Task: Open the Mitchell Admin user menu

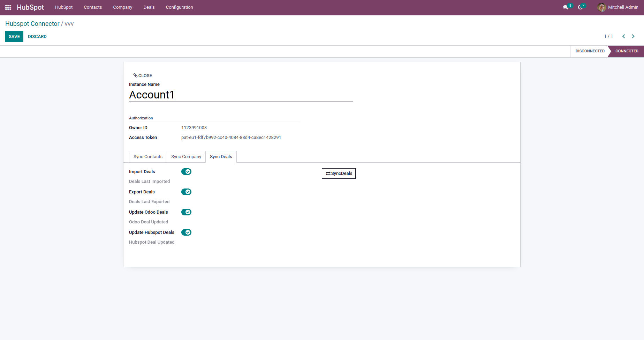Action: [618, 7]
